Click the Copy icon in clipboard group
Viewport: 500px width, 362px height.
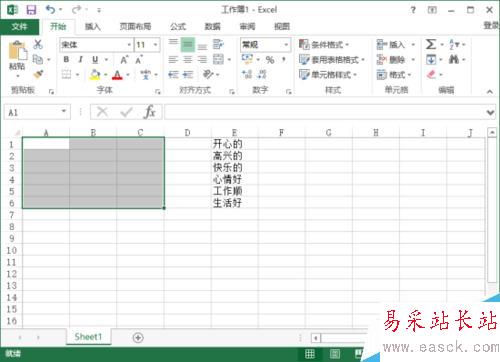38,60
